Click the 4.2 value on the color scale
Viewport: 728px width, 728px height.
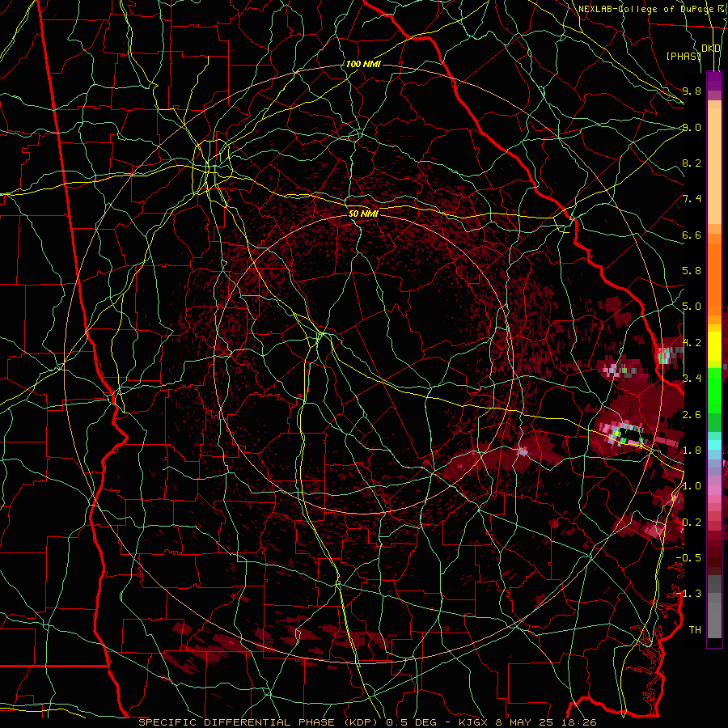tap(692, 343)
